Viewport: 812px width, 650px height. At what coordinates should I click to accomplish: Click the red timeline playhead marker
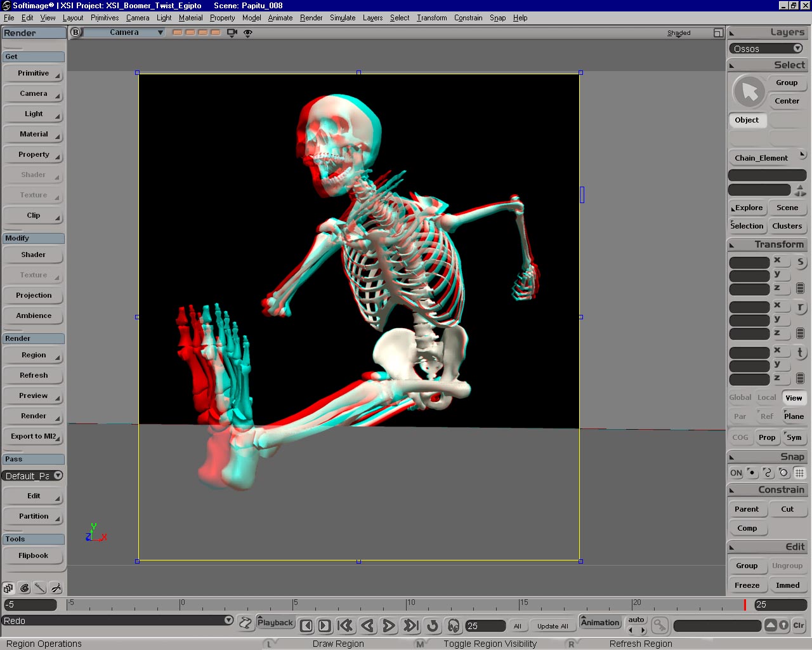click(x=745, y=604)
